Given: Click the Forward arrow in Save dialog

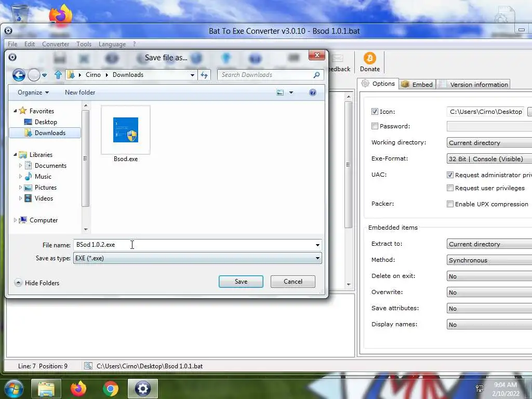Looking at the screenshot, I should click(x=34, y=75).
